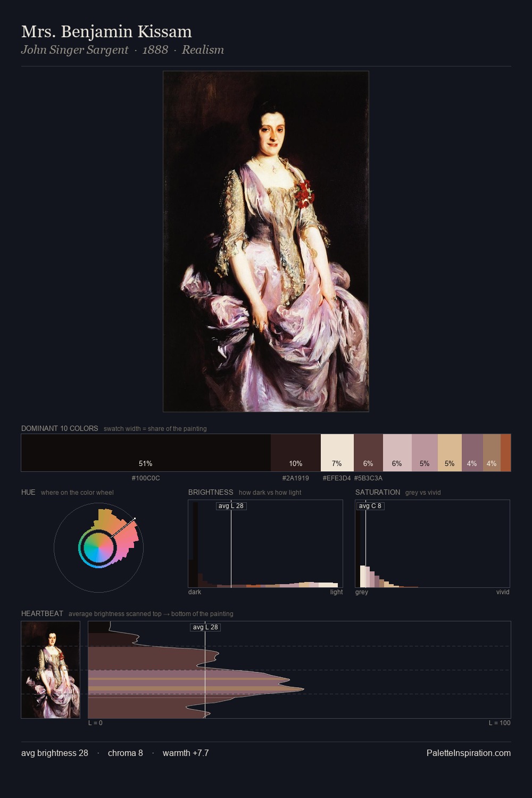Click the avg L 28 label in brightness chart
Image resolution: width=532 pixels, height=798 pixels.
[231, 505]
